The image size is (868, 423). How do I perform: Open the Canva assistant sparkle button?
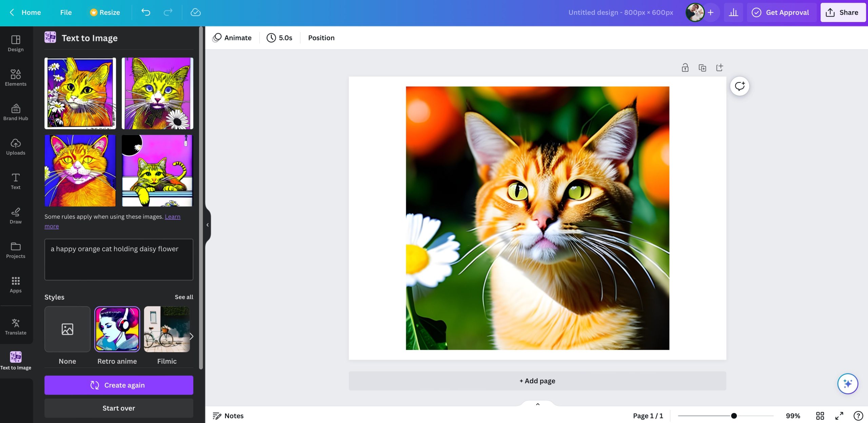(x=847, y=384)
